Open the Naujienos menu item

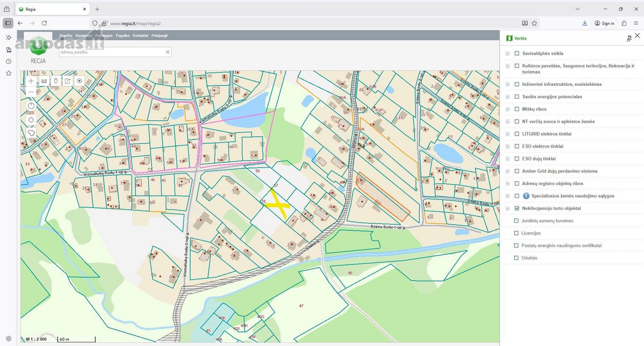click(84, 35)
